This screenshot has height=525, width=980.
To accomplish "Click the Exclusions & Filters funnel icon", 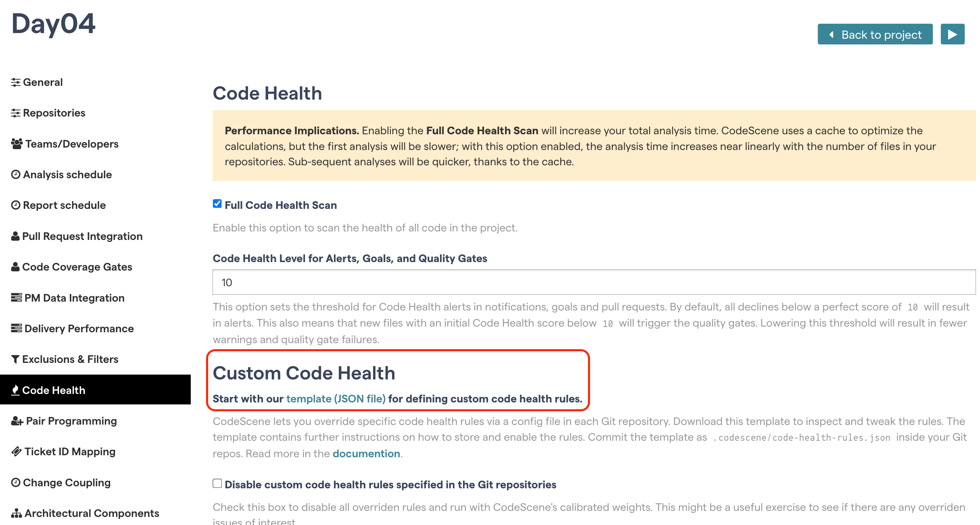I will pyautogui.click(x=15, y=359).
